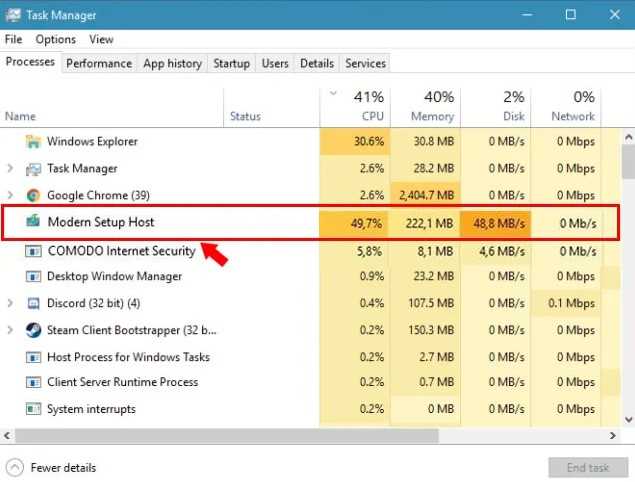
Task: Expand the Task Manager process group
Action: pos(10,168)
